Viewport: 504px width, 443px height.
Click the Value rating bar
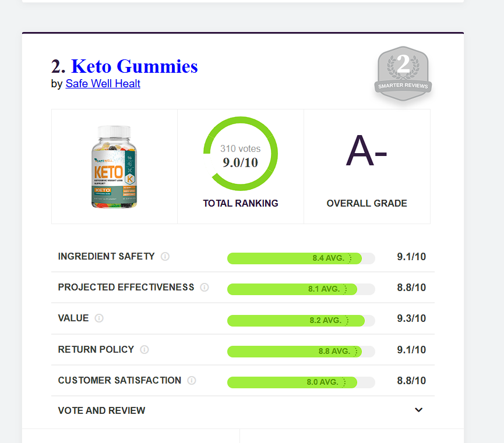pyautogui.click(x=301, y=320)
